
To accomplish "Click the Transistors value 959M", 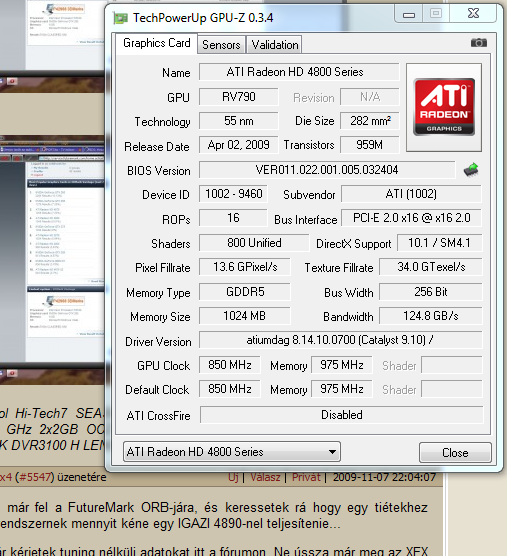I will (x=370, y=145).
